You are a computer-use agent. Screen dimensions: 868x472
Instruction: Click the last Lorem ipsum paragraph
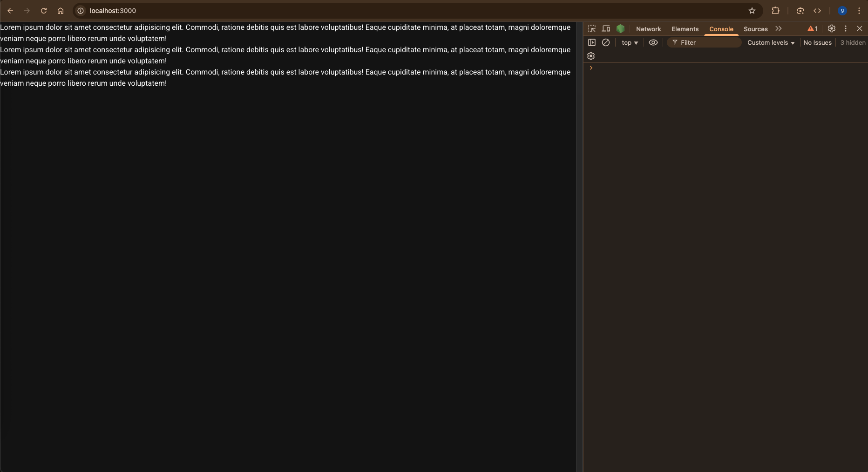pyautogui.click(x=285, y=78)
